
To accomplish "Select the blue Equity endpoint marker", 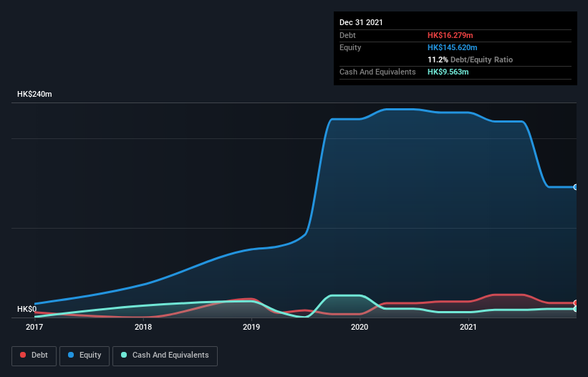I will (x=576, y=187).
